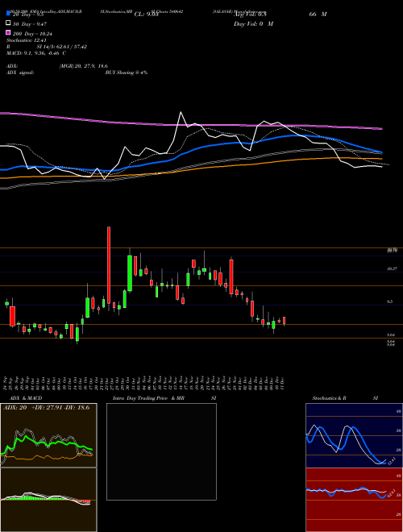Viewport: 403px width, 532px height.
Task: Click the 'Stochastics: 12.41' readout
Action: (x=26, y=40)
